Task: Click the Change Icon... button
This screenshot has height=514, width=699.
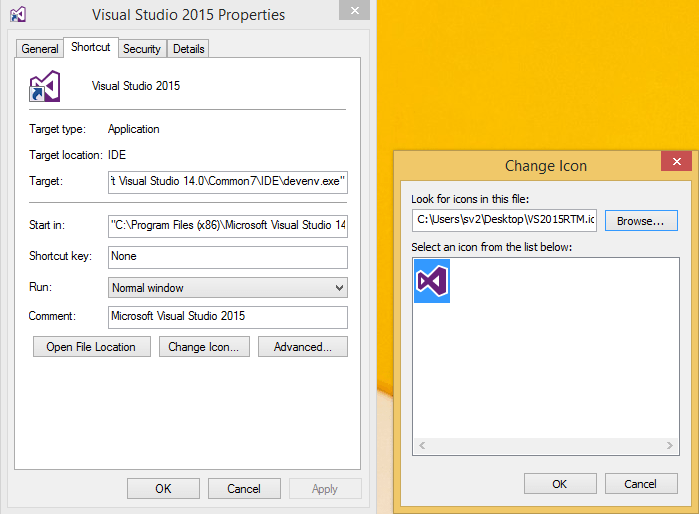Action: click(x=203, y=347)
